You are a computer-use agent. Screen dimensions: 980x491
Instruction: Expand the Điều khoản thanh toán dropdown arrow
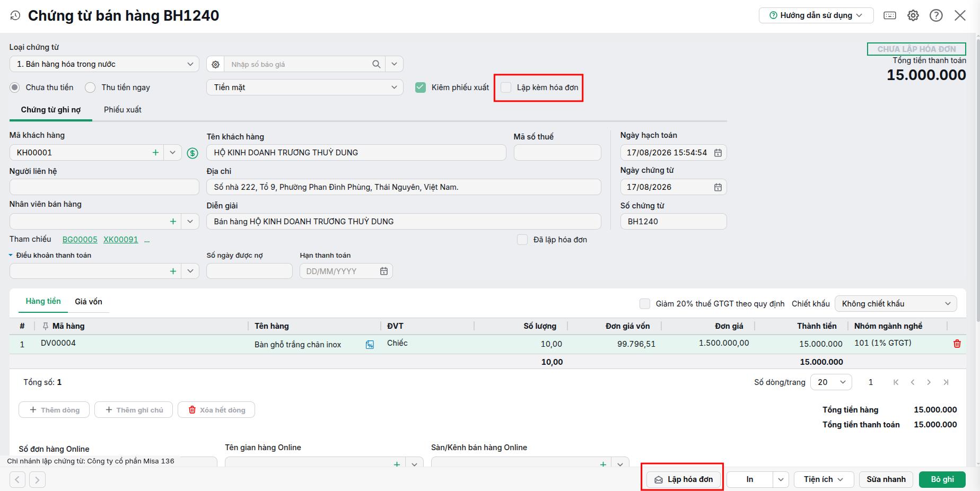pos(190,271)
